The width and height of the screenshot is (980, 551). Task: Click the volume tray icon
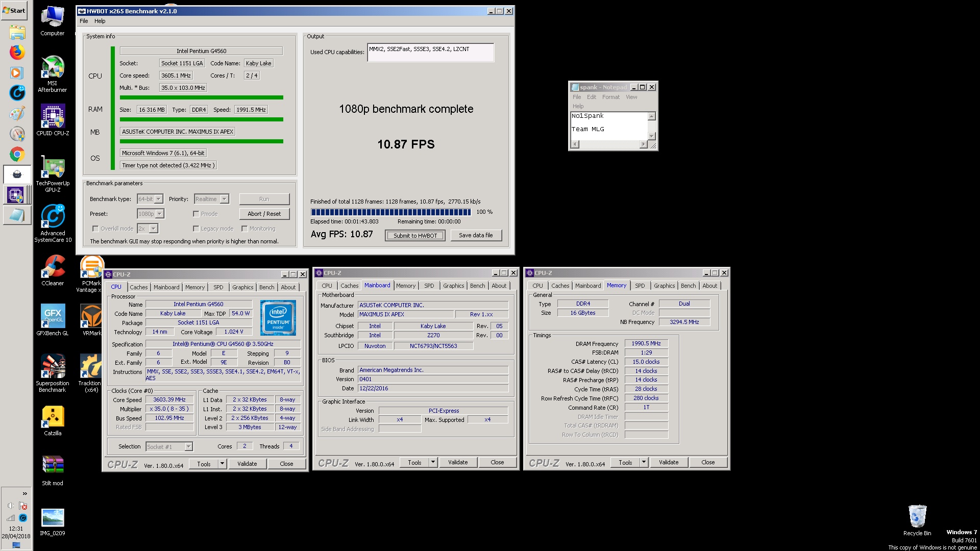coord(11,506)
